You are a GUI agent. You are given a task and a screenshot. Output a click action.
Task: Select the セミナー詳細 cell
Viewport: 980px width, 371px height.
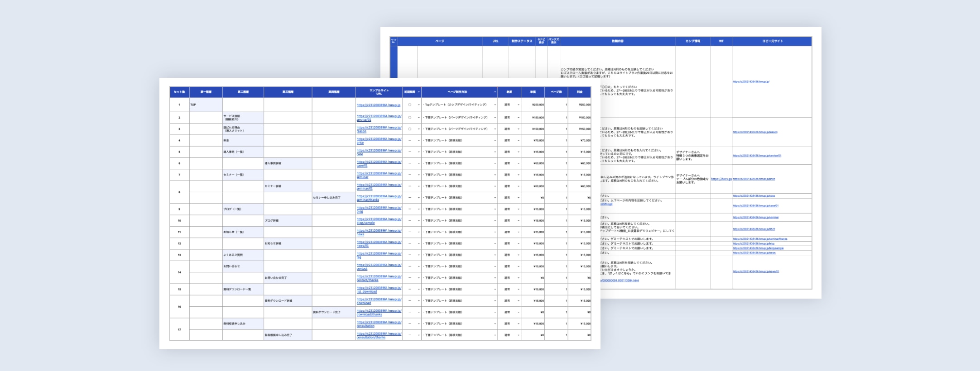(288, 186)
